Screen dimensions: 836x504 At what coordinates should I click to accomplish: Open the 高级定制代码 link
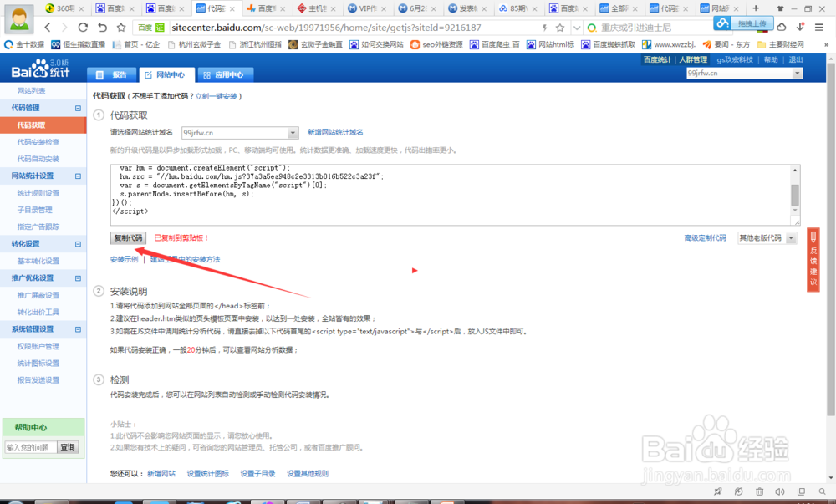pos(705,238)
